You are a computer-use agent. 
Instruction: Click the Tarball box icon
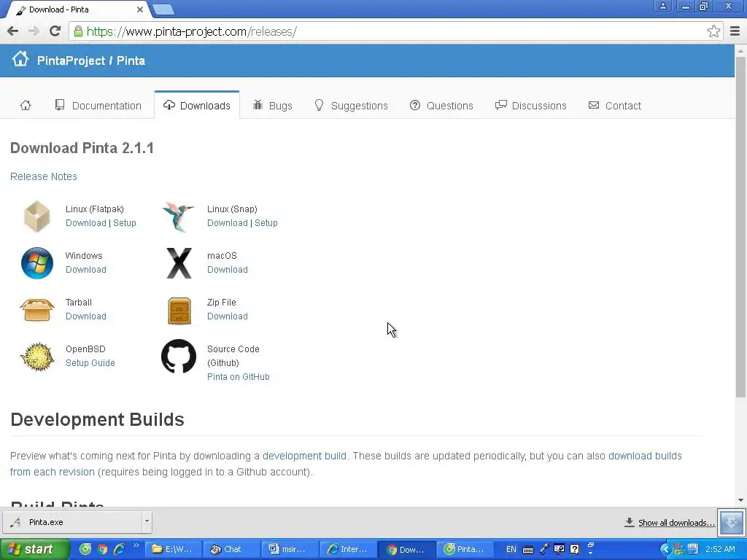37,309
